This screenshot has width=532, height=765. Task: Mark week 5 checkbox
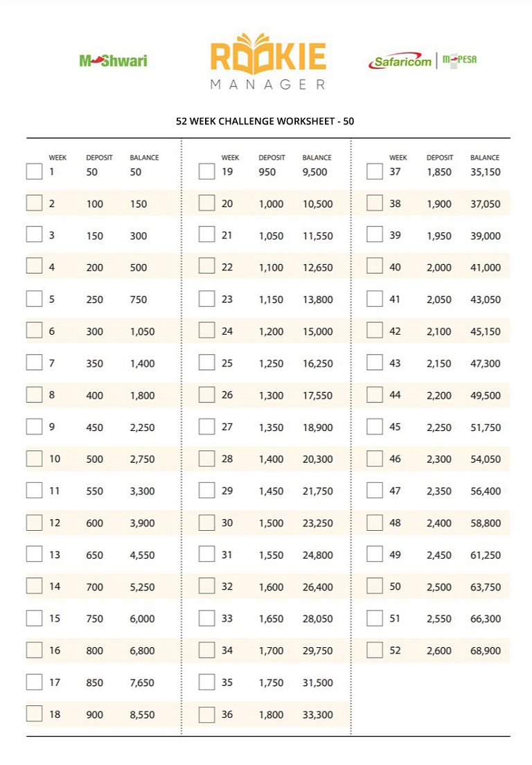tap(34, 299)
